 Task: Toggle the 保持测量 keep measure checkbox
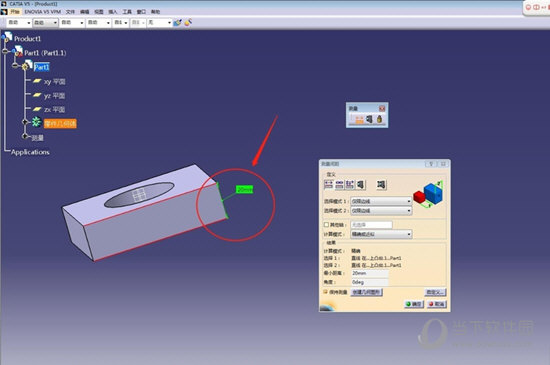[326, 292]
